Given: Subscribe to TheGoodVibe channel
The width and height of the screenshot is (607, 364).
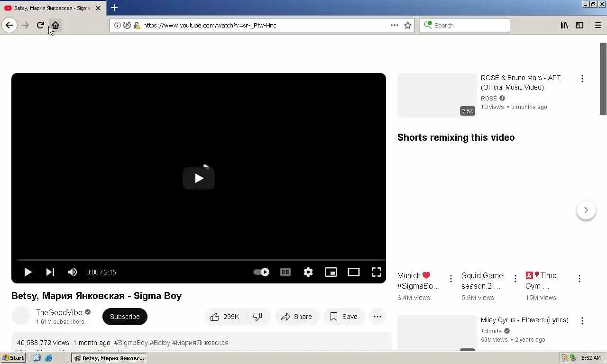Looking at the screenshot, I should pos(125,317).
